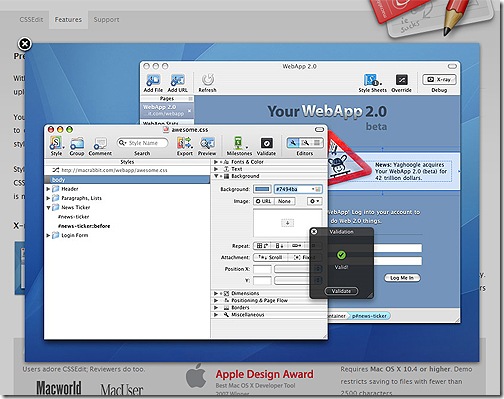Click the green Valid checkmark icon

point(341,255)
